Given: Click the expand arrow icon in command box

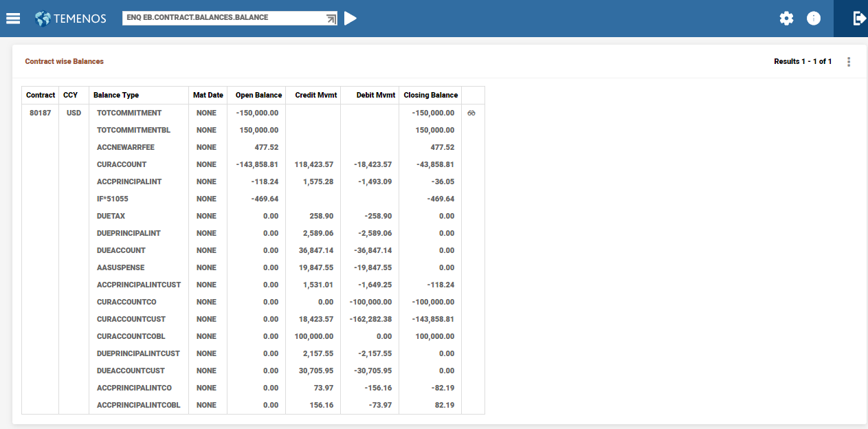Looking at the screenshot, I should pos(331,19).
